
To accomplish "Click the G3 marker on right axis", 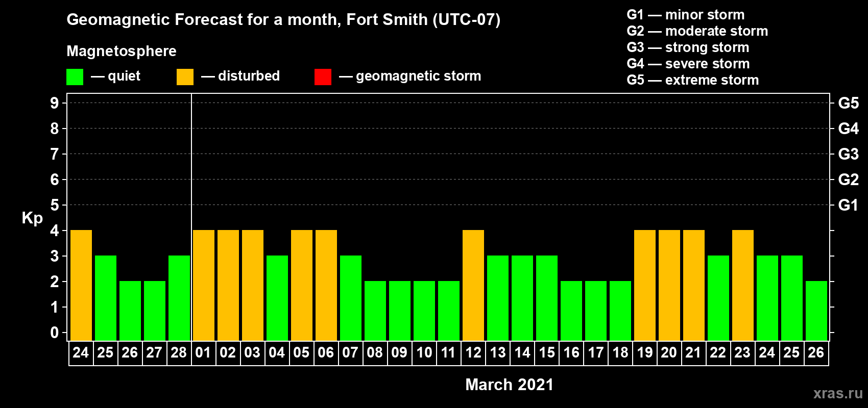I will [x=848, y=154].
